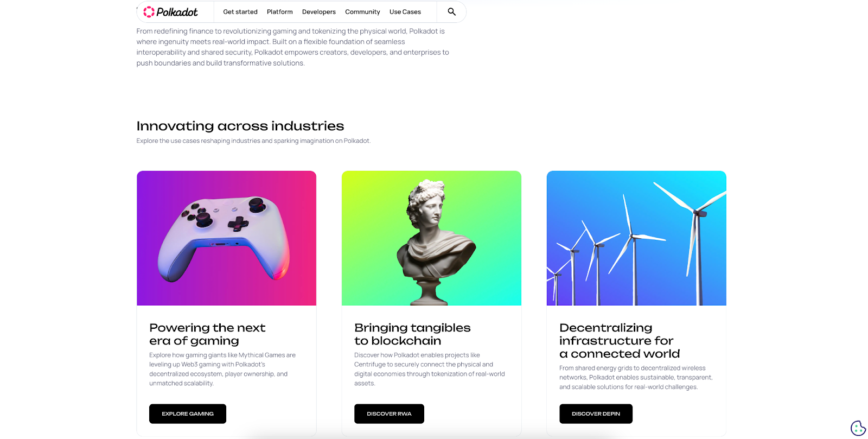Open the search magnifier icon

451,11
